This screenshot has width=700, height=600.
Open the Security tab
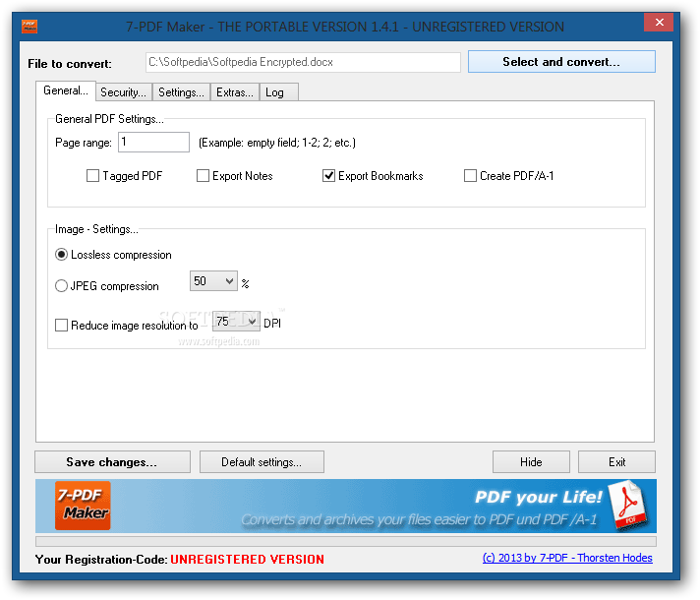(123, 92)
